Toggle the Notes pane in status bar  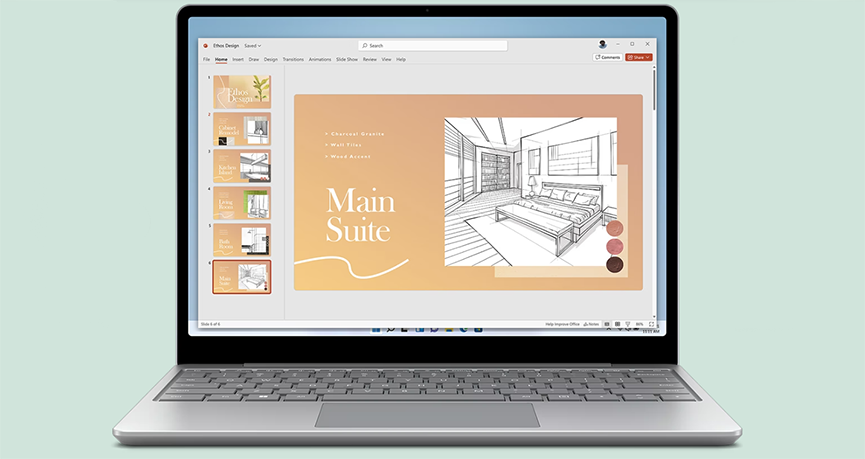(593, 324)
